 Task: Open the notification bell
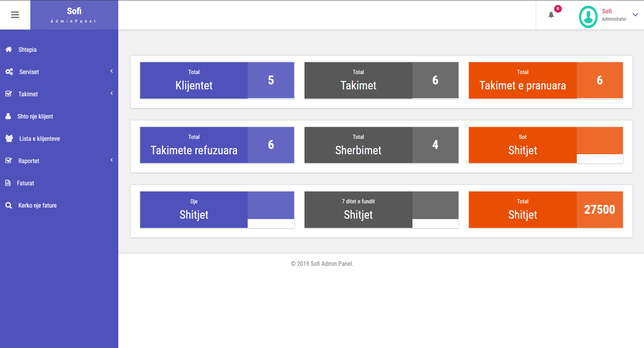click(551, 15)
